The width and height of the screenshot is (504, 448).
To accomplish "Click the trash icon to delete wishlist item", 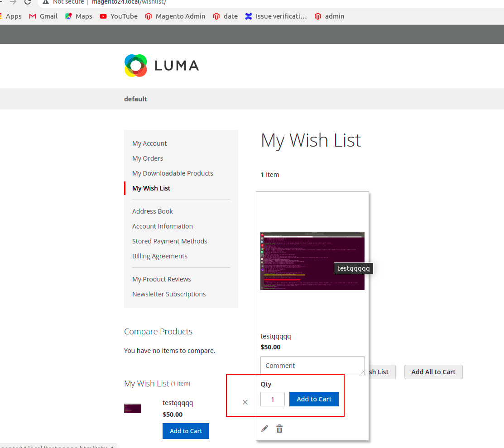I will click(x=279, y=428).
